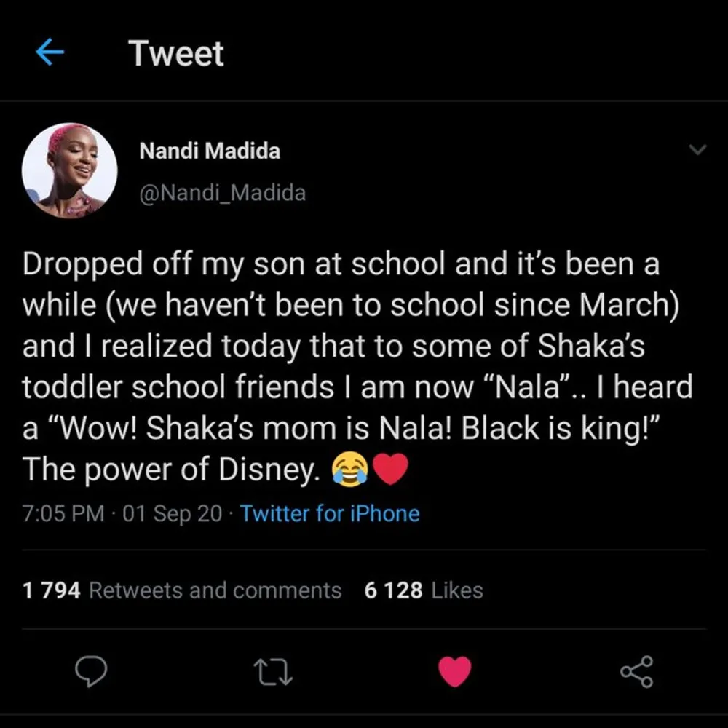
Task: Open the Twitter for iPhone source link
Action: point(330,513)
